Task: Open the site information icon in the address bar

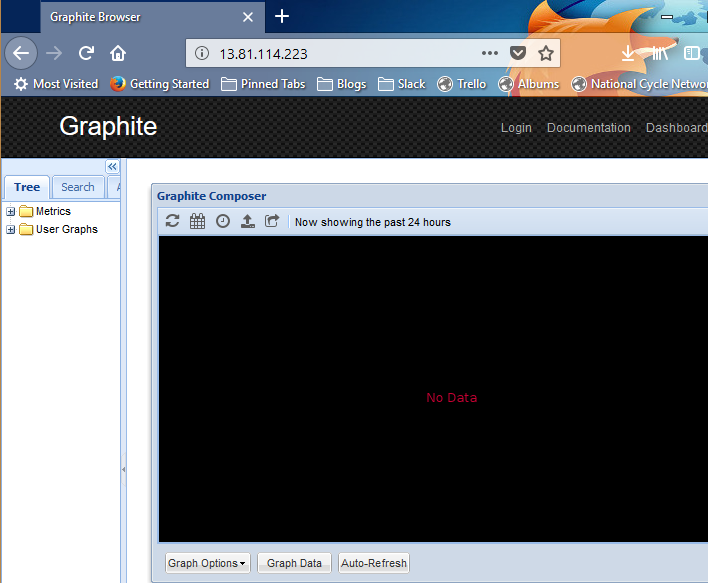Action: click(201, 53)
